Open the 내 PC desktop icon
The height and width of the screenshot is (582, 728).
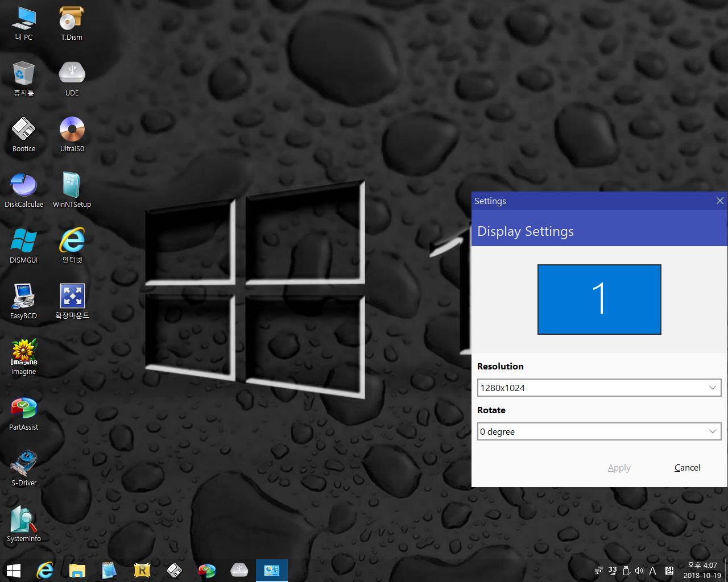point(24,24)
